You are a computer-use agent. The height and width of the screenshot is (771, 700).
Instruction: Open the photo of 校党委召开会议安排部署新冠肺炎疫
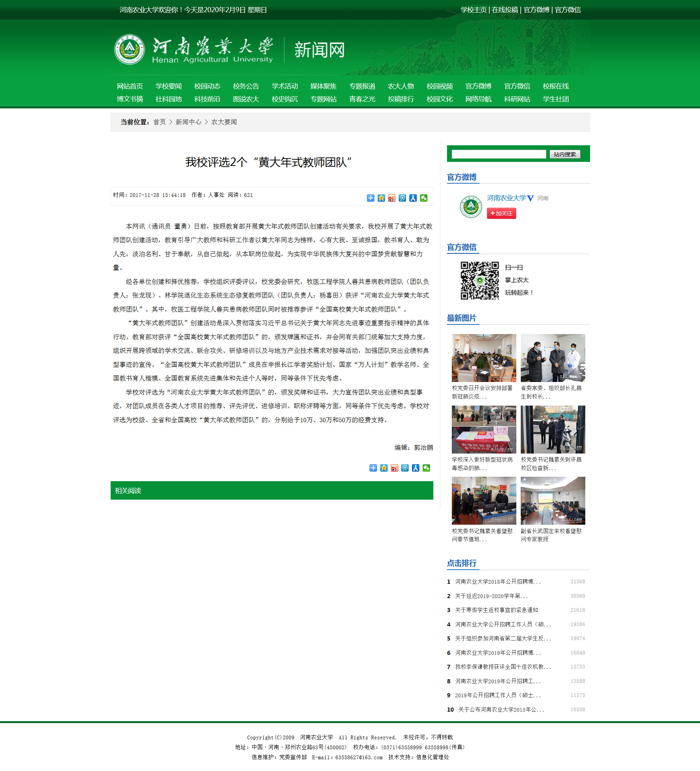484,358
